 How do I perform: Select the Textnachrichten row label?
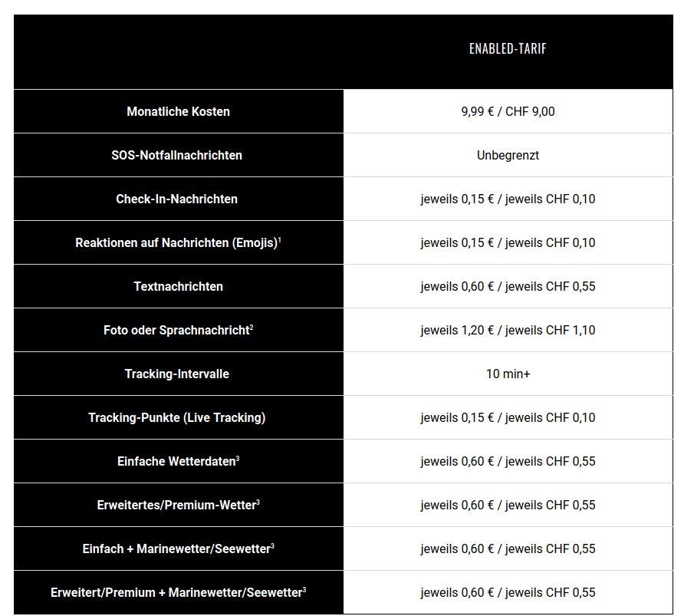coord(178,286)
